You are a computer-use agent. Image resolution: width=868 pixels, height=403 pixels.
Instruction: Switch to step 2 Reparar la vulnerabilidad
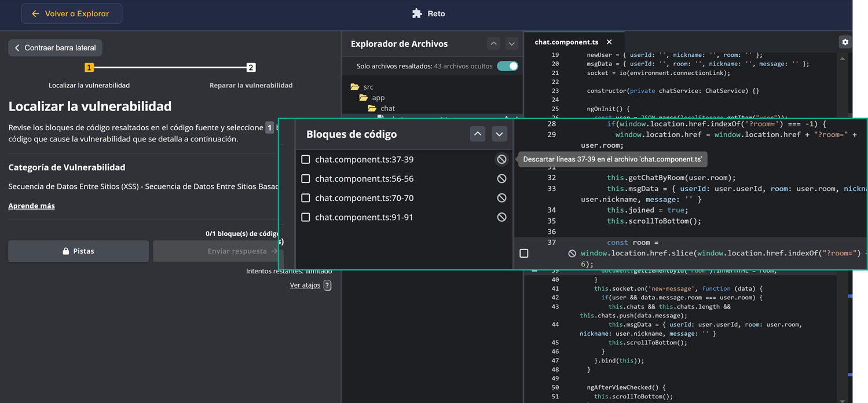pyautogui.click(x=251, y=68)
